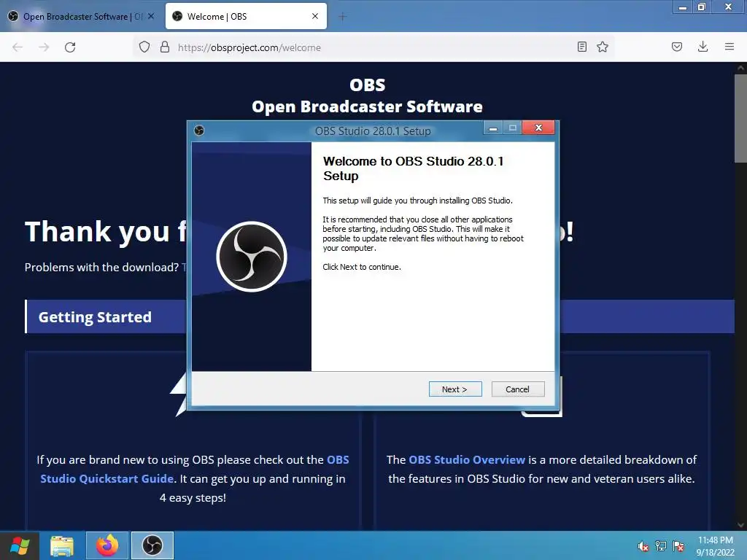
Task: Reload the current page
Action: [x=70, y=47]
